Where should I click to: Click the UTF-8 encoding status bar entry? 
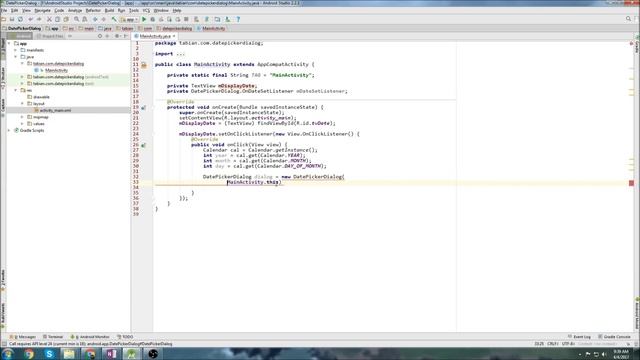point(568,344)
